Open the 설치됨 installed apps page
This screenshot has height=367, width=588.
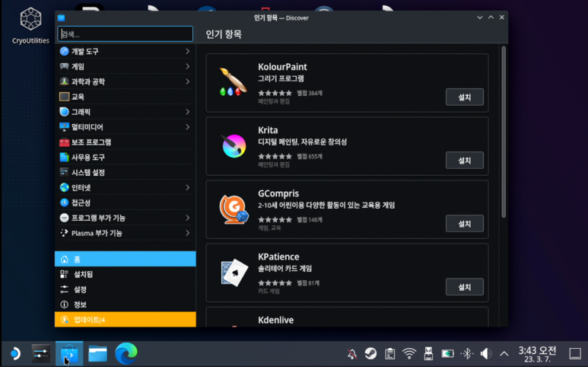(126, 274)
